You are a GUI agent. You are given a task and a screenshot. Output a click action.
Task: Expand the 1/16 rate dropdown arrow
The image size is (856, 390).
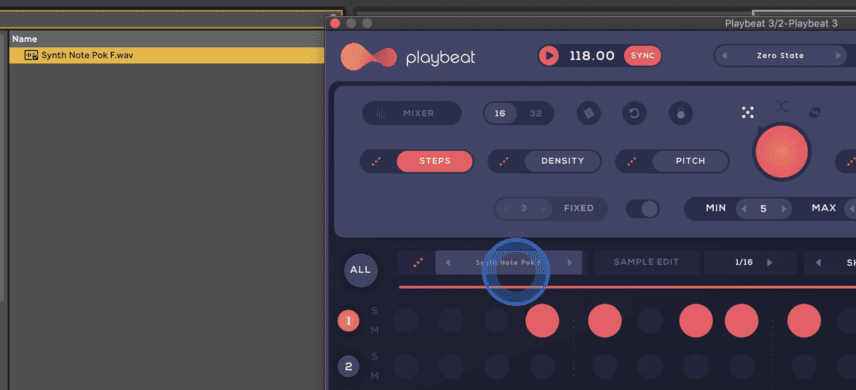(770, 263)
